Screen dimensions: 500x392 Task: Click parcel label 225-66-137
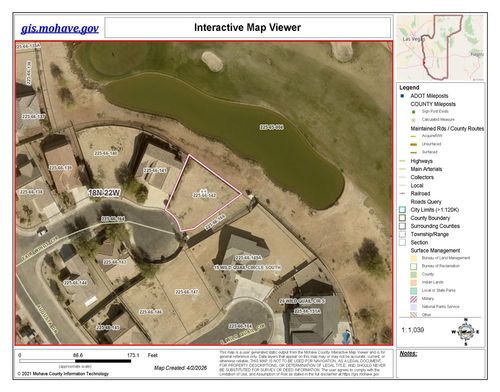[x=34, y=117]
